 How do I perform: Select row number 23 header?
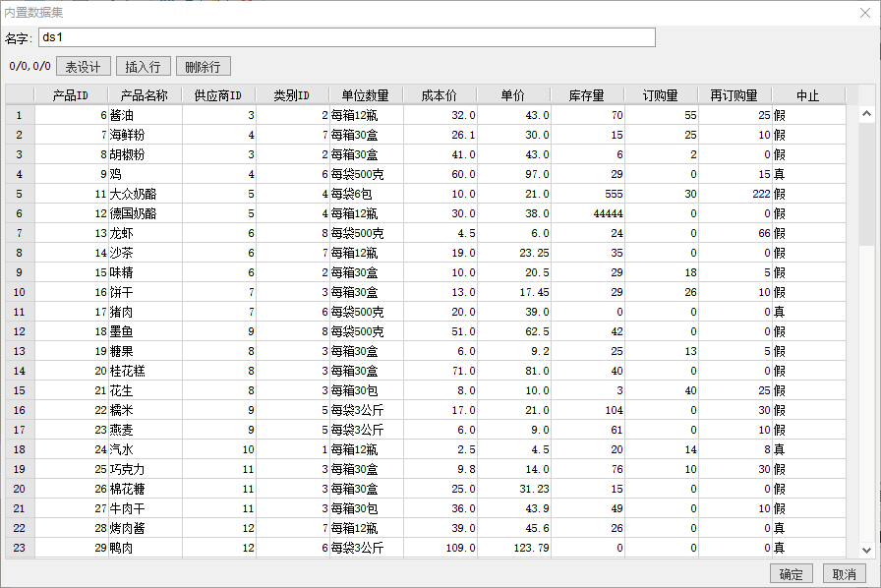click(x=20, y=548)
